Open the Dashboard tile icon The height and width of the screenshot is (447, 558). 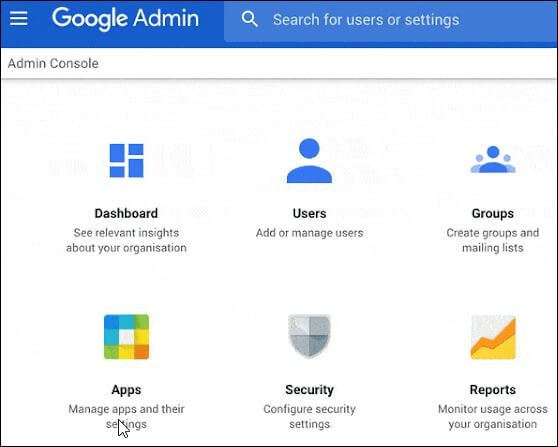click(126, 161)
